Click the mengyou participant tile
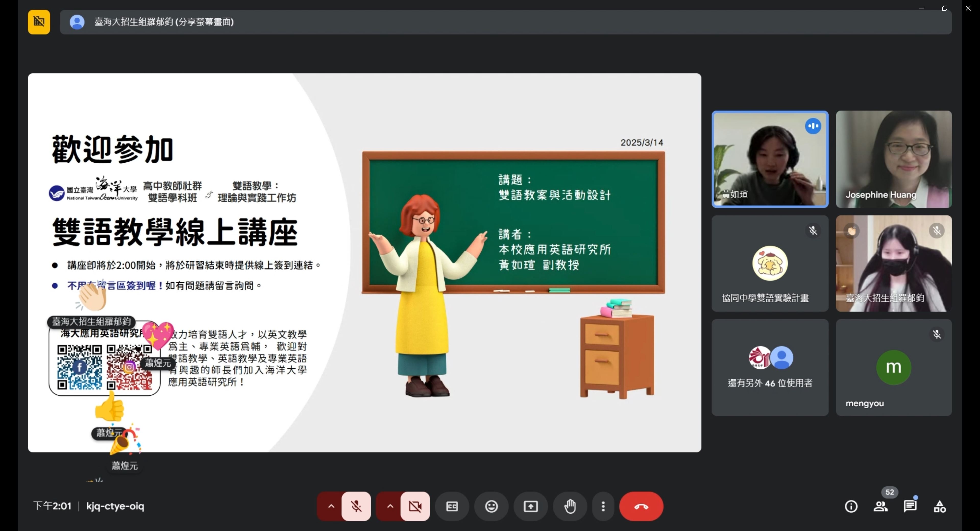980x531 pixels. point(894,367)
